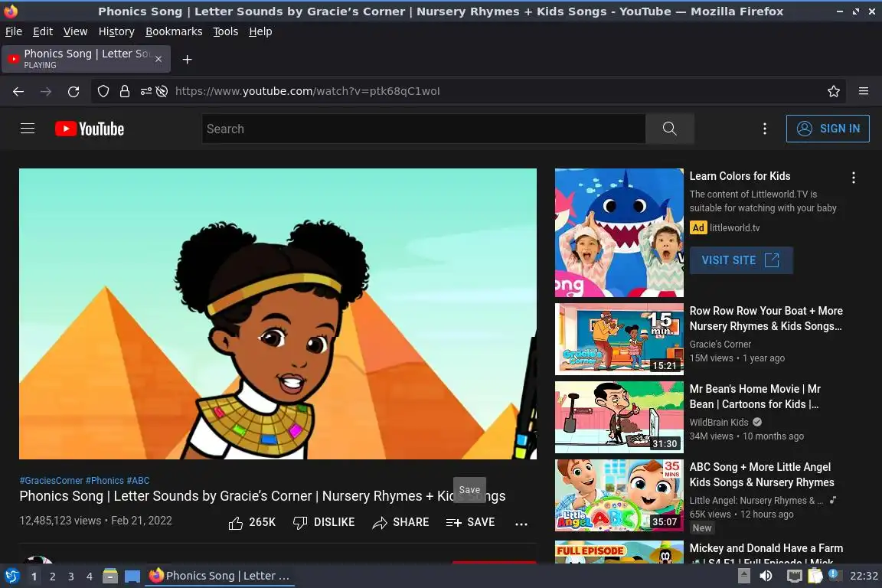Viewport: 882px width, 588px height.
Task: Click the search magnifier button
Action: tap(669, 129)
